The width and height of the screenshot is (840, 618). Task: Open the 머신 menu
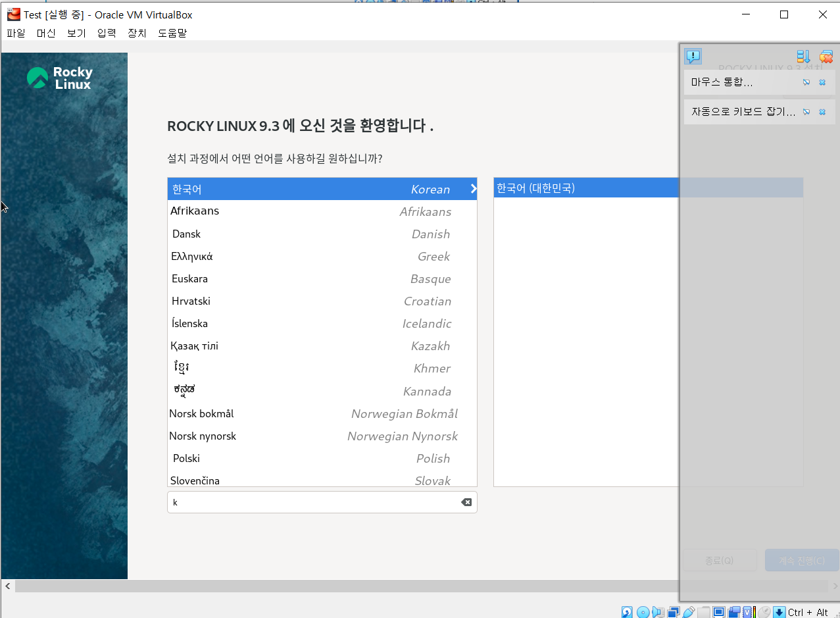click(x=46, y=33)
